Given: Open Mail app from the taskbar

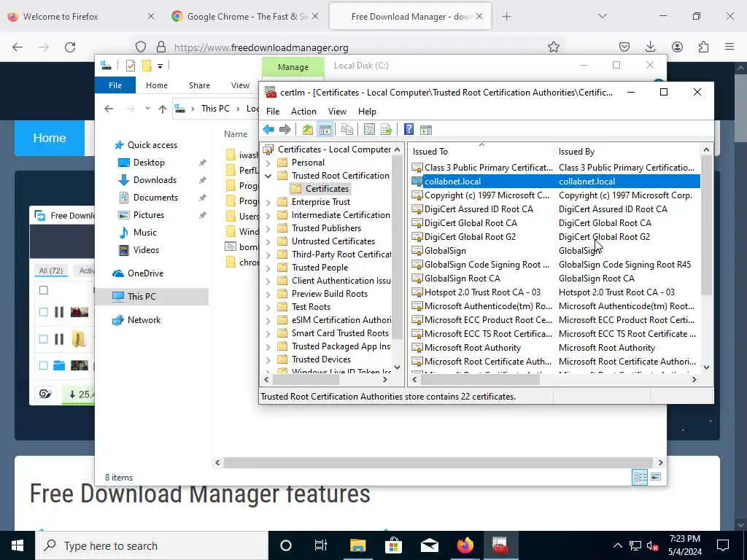Looking at the screenshot, I should (429, 545).
